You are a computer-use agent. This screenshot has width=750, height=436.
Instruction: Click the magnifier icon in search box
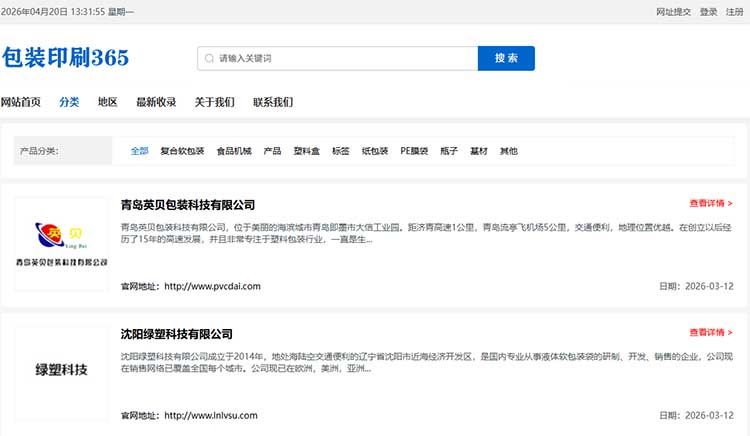click(x=208, y=59)
